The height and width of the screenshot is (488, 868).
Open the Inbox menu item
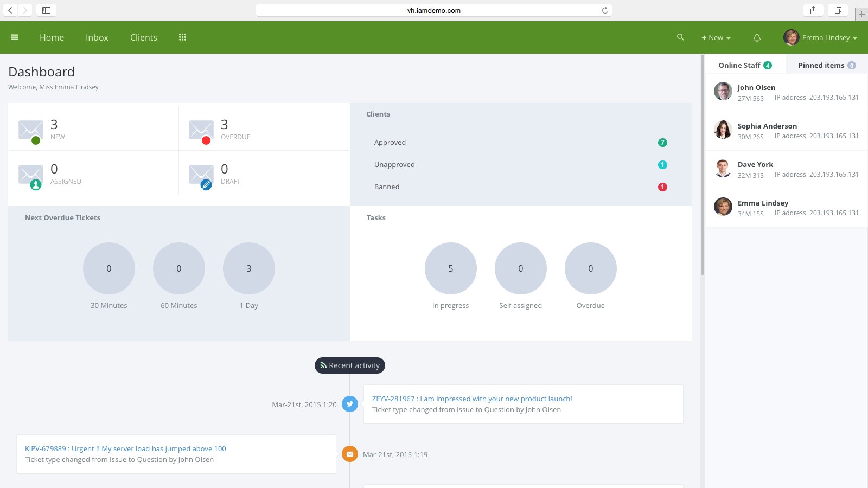click(97, 37)
